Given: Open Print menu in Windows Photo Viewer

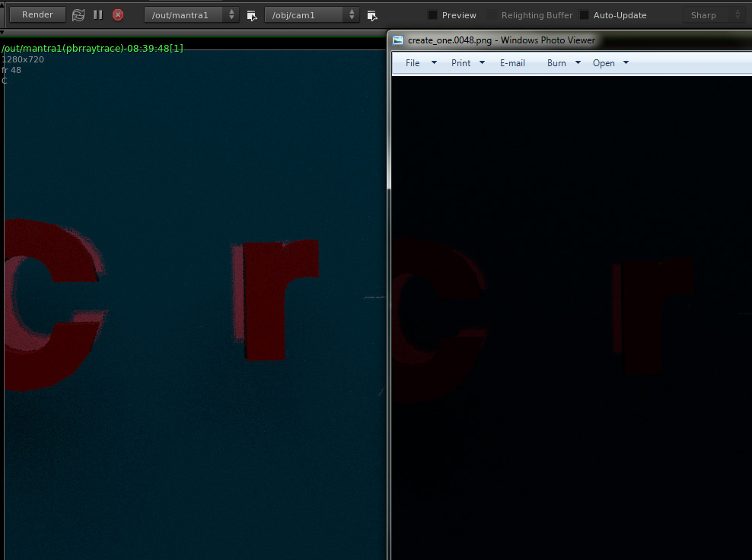Looking at the screenshot, I should [x=467, y=63].
